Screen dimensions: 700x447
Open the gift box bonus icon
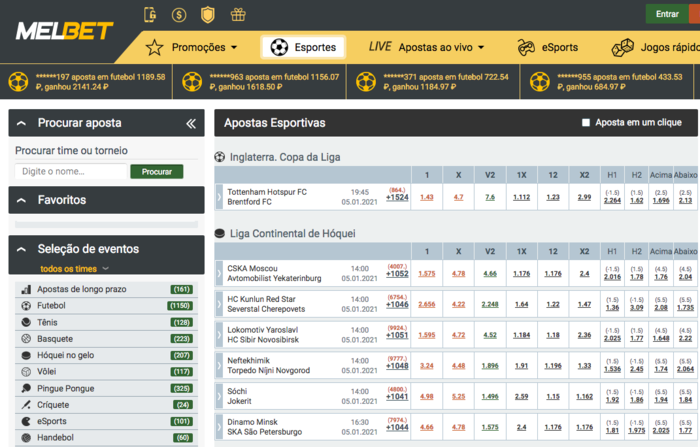[237, 15]
